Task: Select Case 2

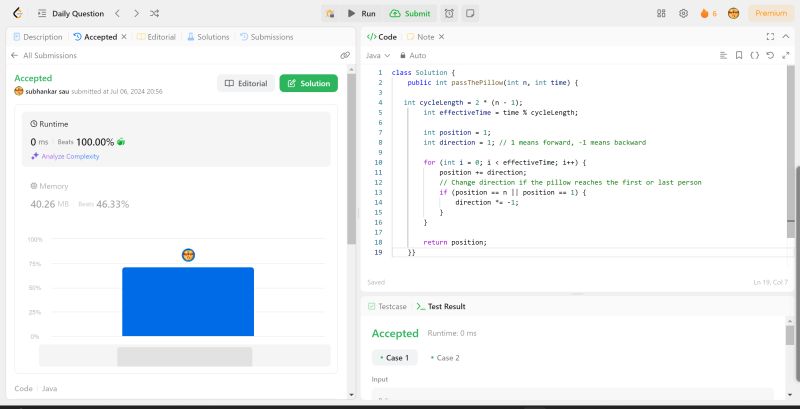Action: pos(445,357)
